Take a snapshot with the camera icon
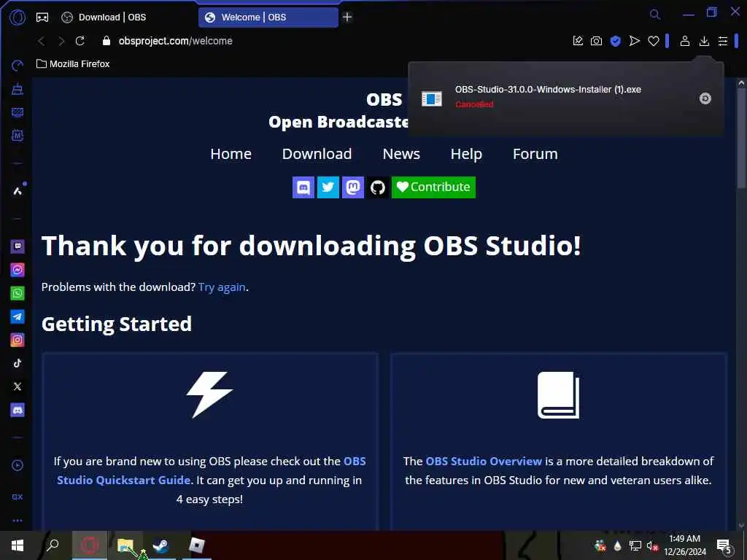The width and height of the screenshot is (747, 560). tap(596, 41)
